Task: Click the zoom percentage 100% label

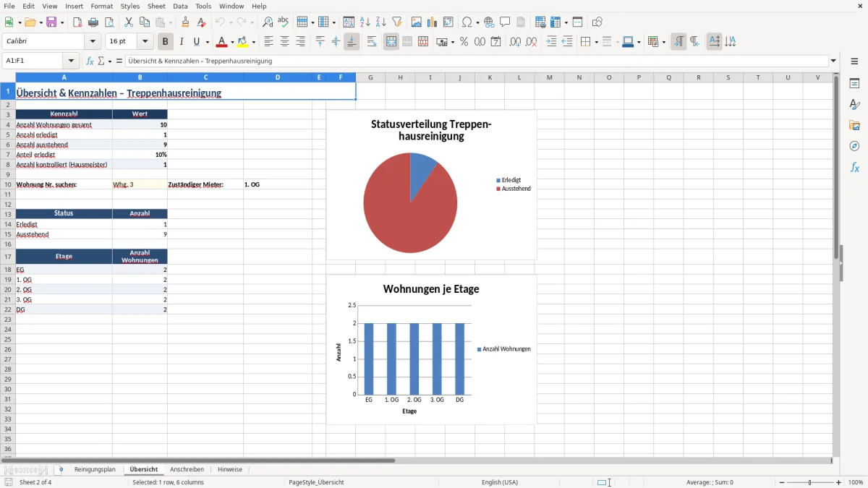Action: pyautogui.click(x=856, y=482)
